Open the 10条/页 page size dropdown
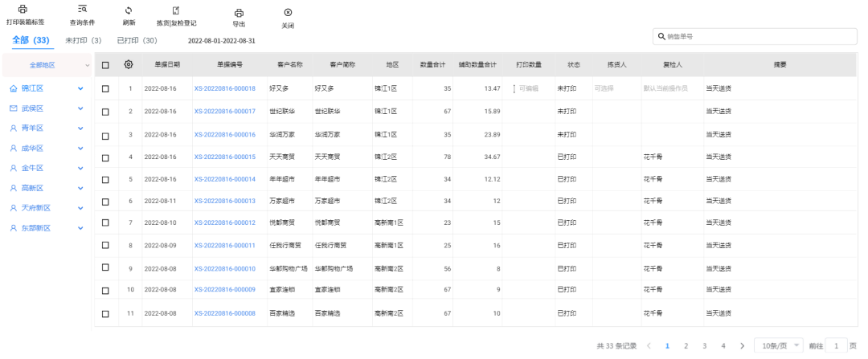Viewport: 868px width, 359px height. click(778, 345)
